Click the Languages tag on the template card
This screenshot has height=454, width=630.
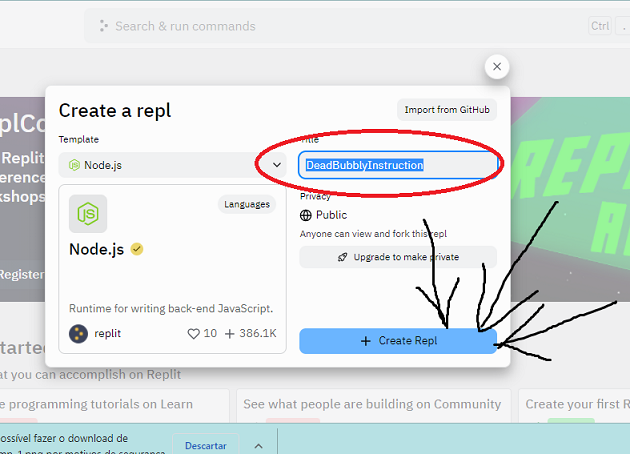click(246, 204)
